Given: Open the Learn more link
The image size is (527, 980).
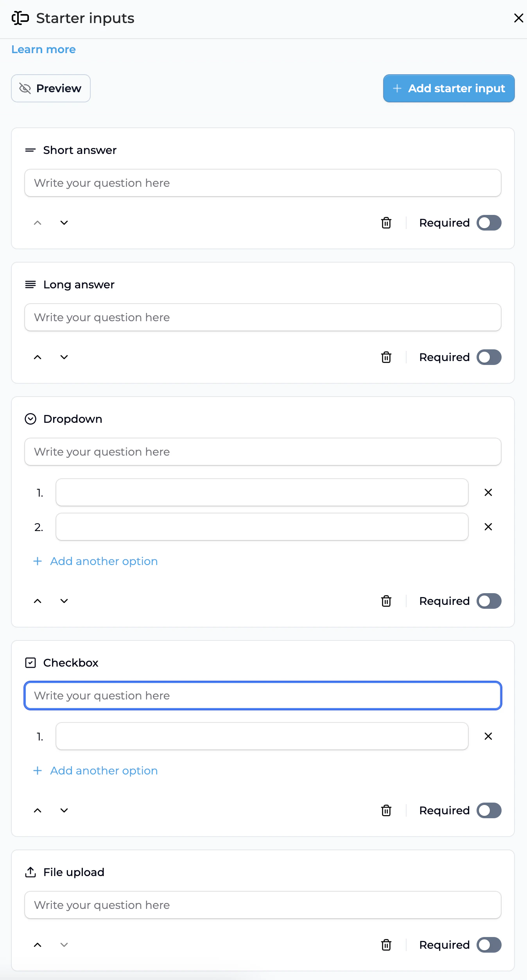Looking at the screenshot, I should (x=43, y=49).
